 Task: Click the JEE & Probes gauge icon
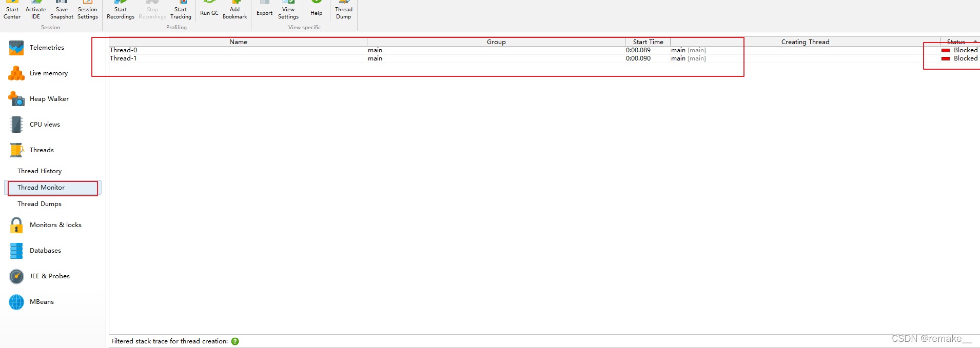(x=16, y=276)
